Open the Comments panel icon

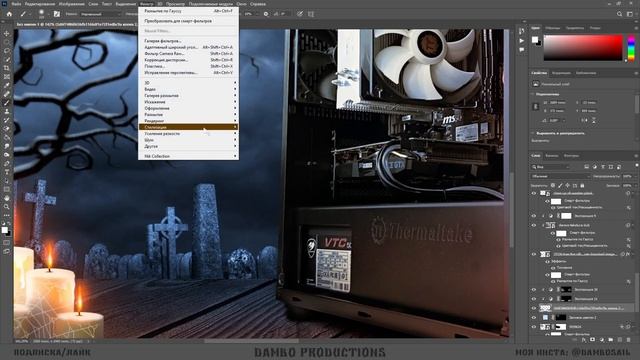[522, 49]
